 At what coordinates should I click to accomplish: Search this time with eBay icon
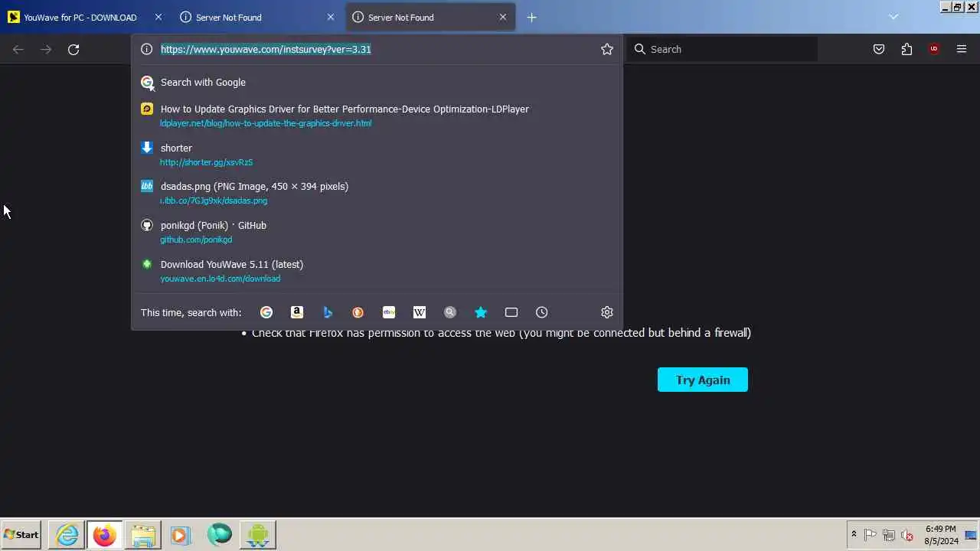tap(389, 312)
